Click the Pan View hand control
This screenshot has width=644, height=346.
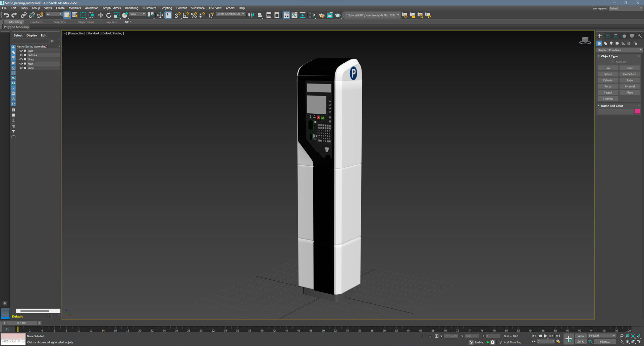point(627,342)
